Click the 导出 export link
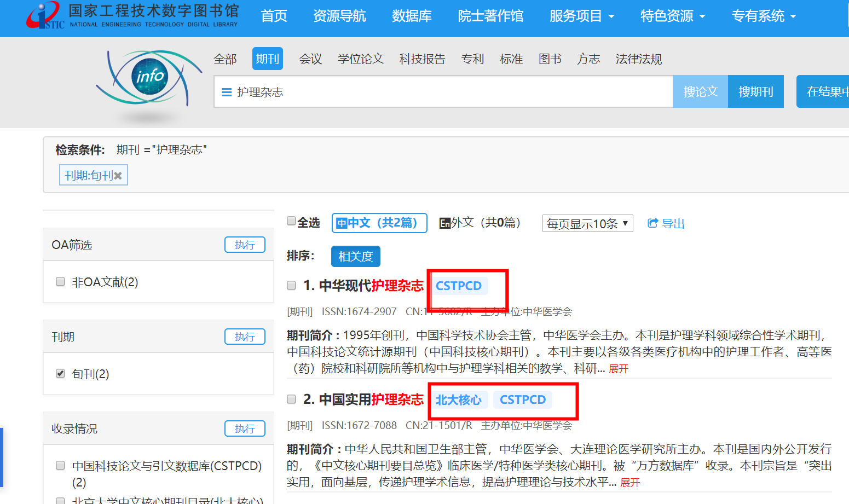 pyautogui.click(x=673, y=223)
